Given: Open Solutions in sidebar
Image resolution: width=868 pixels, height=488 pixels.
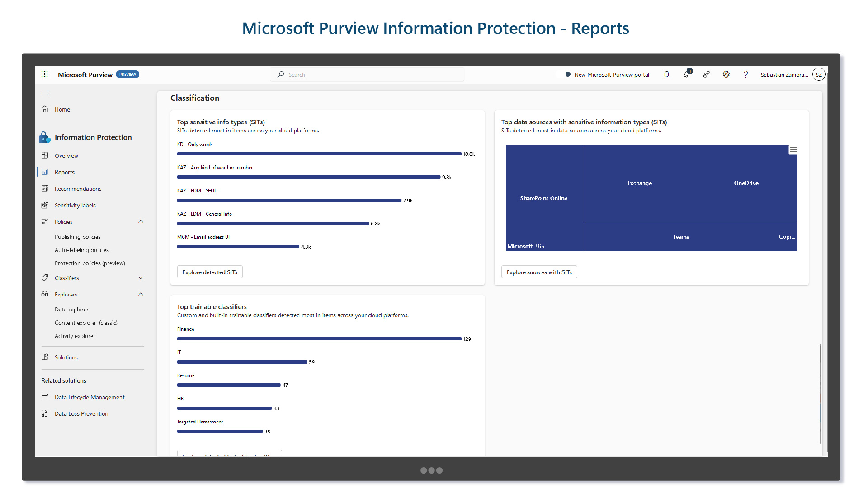Looking at the screenshot, I should 66,357.
